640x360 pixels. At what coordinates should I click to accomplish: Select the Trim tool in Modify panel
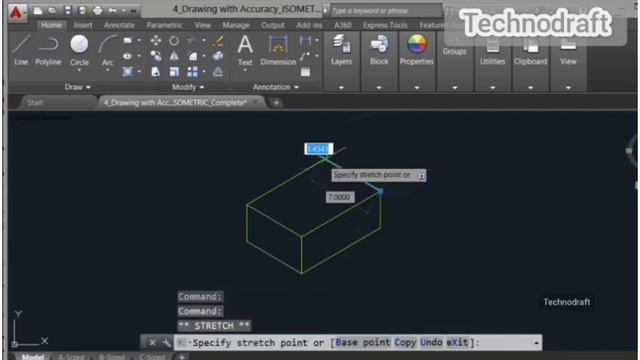(192, 40)
